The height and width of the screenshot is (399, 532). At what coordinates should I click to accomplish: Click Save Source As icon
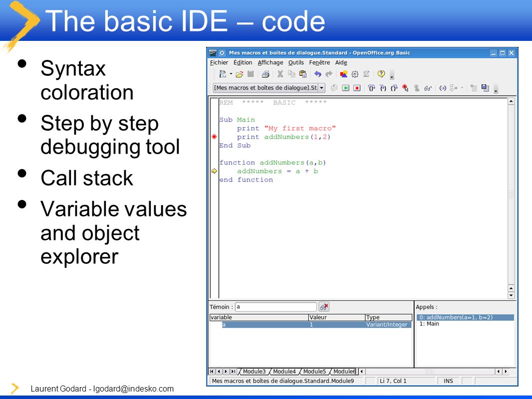pos(485,88)
